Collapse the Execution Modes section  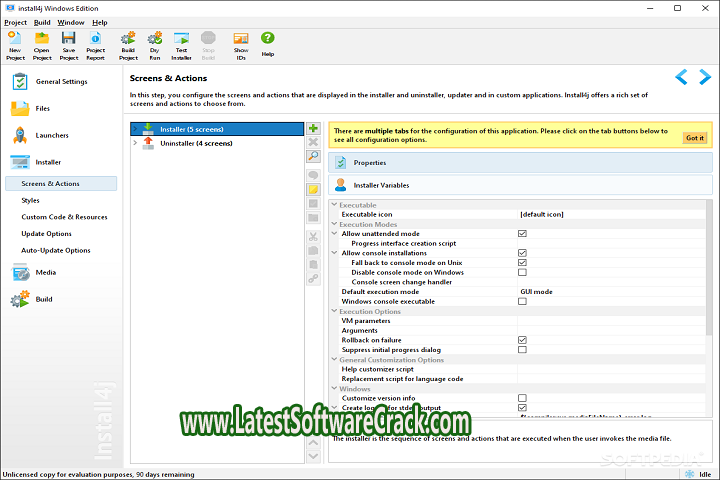[334, 224]
